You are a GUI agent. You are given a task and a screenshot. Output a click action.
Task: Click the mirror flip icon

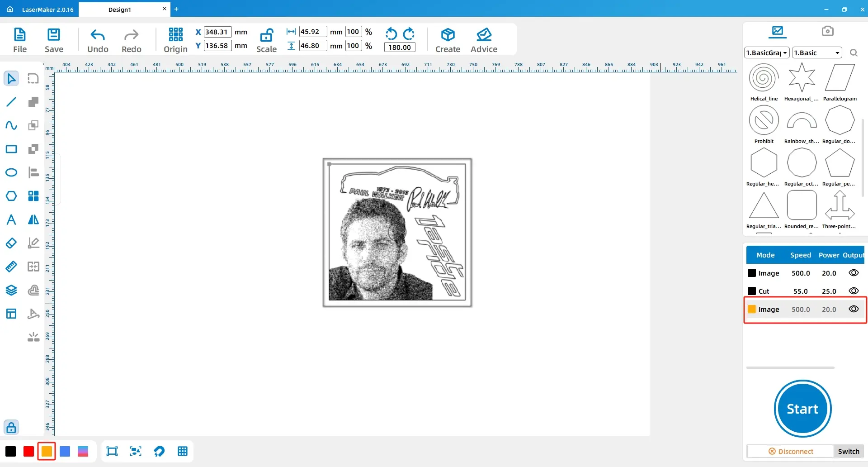[33, 219]
